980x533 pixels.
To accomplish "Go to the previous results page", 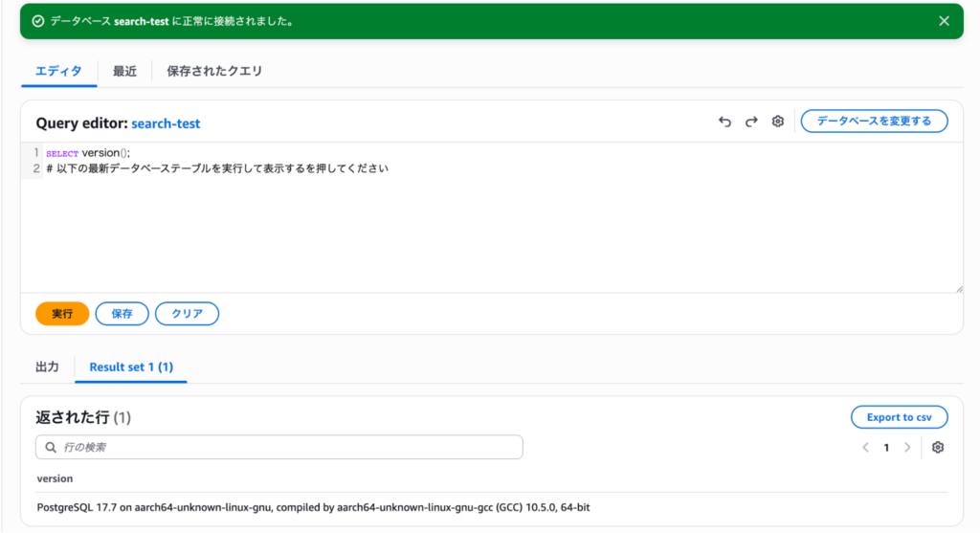I will click(865, 447).
